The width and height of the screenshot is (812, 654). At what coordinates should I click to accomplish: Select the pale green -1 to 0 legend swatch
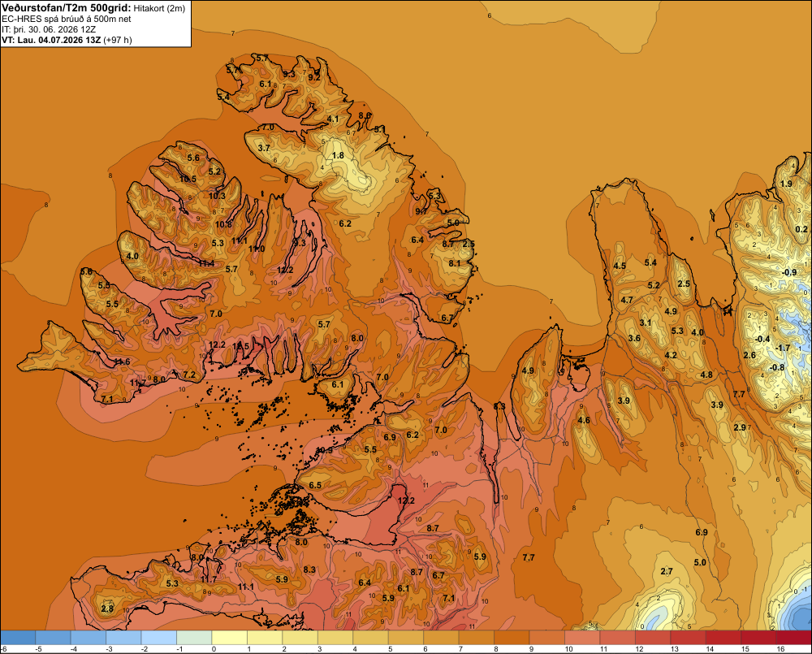[194, 638]
